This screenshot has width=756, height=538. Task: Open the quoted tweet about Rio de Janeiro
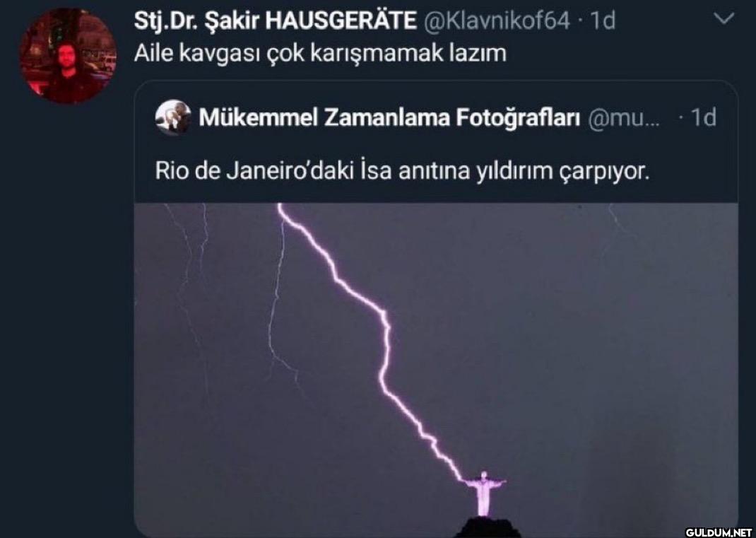(x=436, y=309)
